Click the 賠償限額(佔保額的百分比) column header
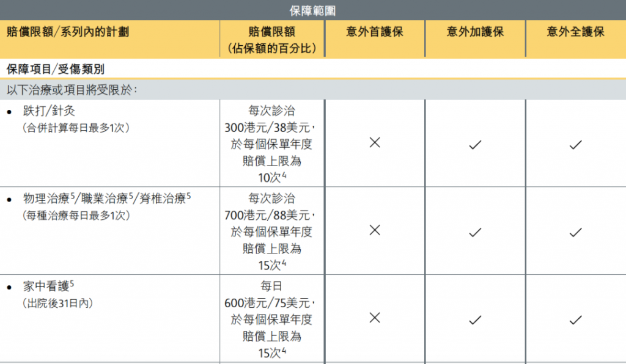626x364 pixels. click(x=272, y=40)
